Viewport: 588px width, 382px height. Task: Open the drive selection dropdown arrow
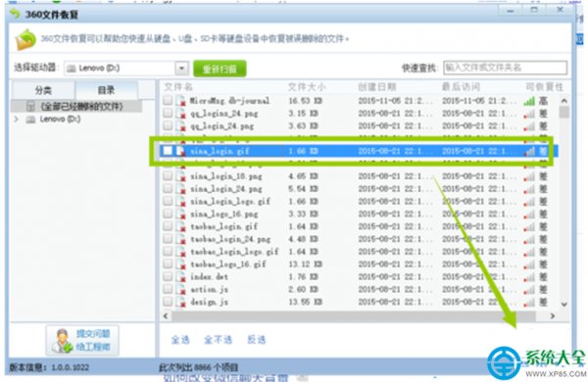tap(181, 69)
